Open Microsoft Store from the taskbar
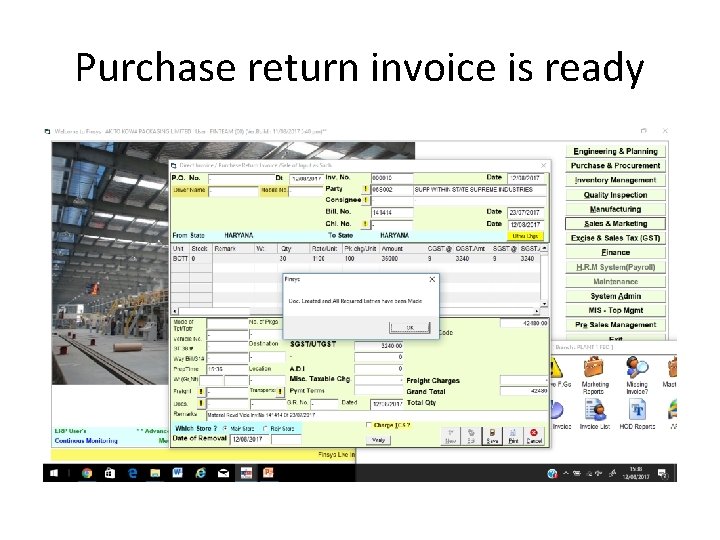 (x=109, y=473)
